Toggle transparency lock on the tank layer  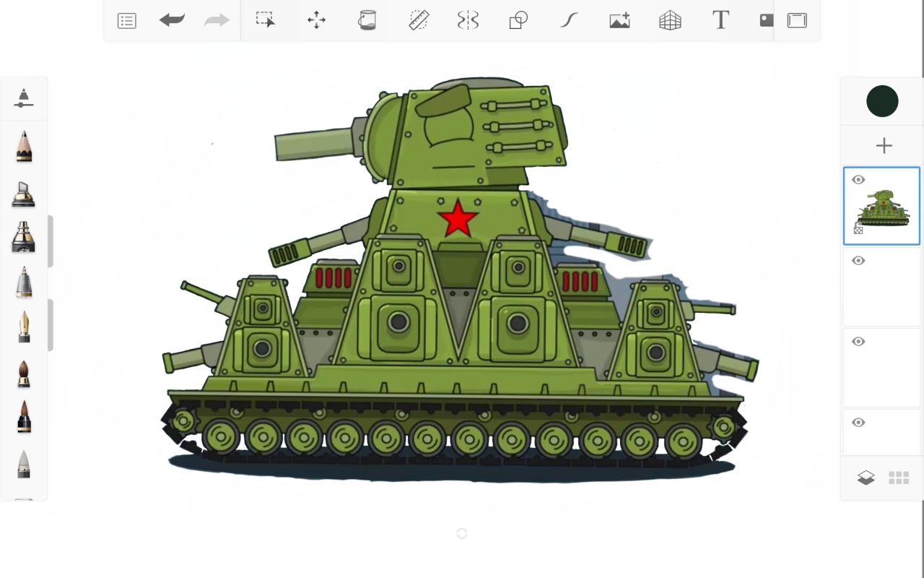click(x=858, y=230)
